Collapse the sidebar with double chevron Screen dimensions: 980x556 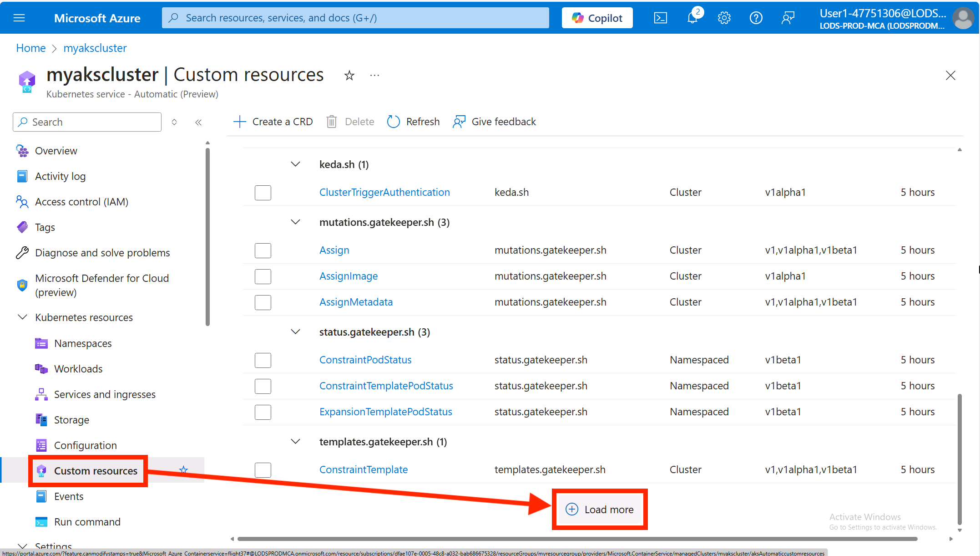click(x=198, y=122)
